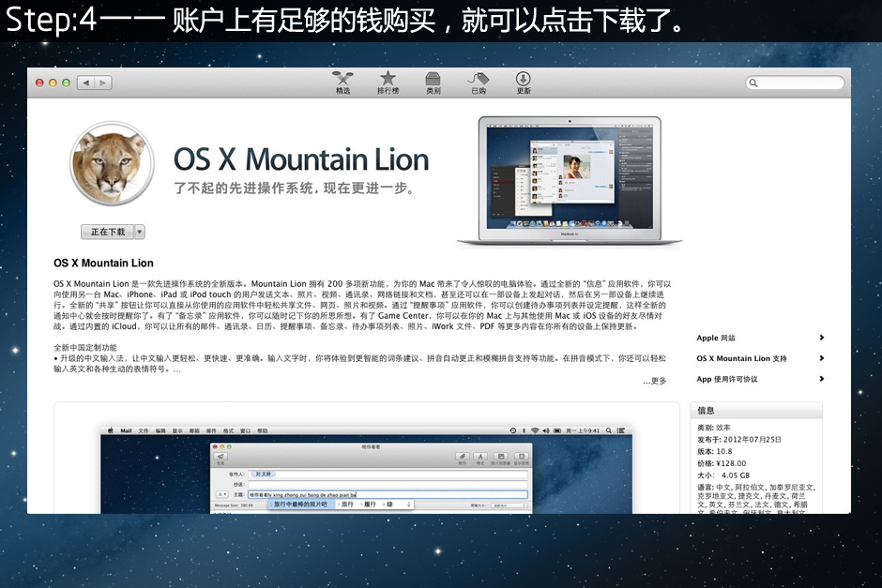Click the 正在下载 download button
The height and width of the screenshot is (588, 882).
point(108,232)
